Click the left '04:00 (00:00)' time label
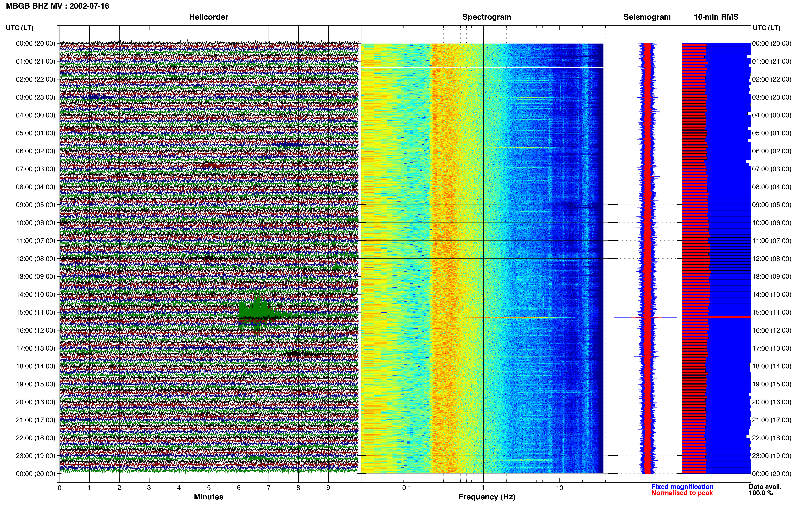The height and width of the screenshot is (508, 812). click(x=36, y=115)
